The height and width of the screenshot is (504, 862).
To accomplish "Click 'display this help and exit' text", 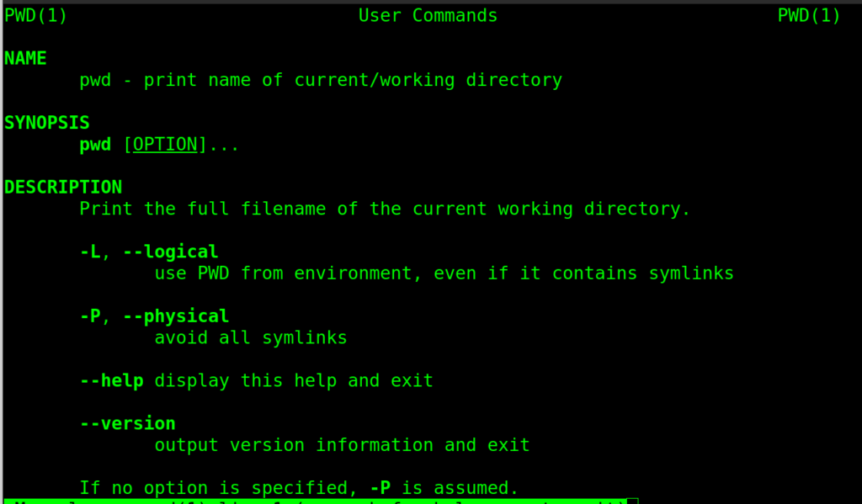I will (294, 381).
